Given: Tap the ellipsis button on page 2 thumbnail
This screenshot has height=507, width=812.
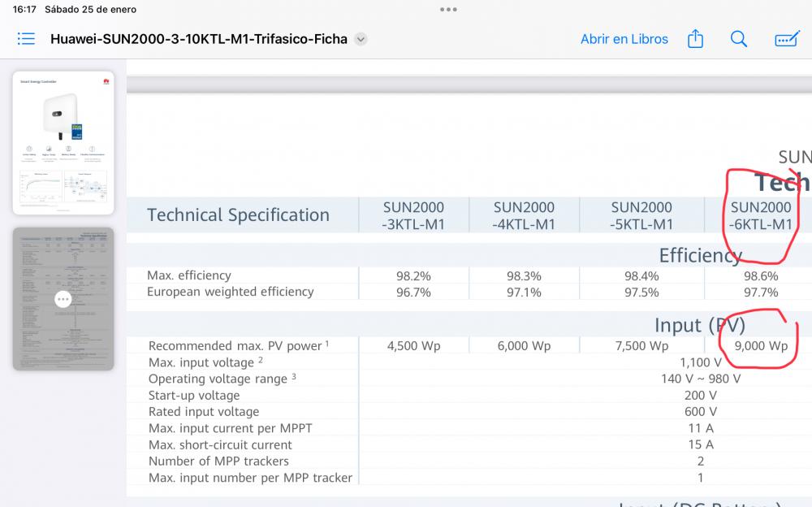Looking at the screenshot, I should (x=63, y=299).
